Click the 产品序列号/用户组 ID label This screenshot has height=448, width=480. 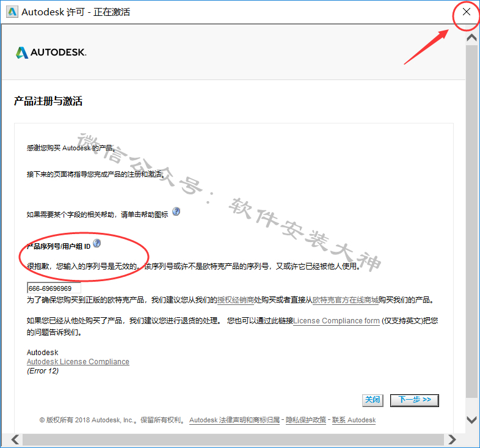[59, 246]
